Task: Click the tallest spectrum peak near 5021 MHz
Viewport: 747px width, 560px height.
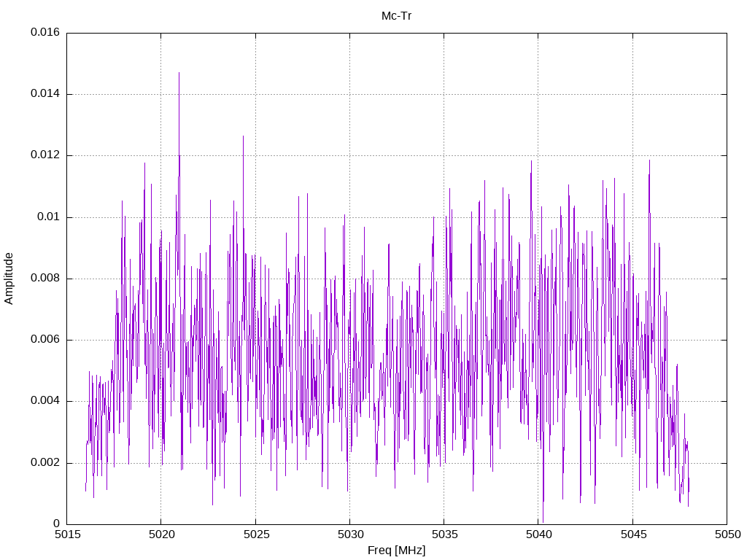Action: coord(179,74)
